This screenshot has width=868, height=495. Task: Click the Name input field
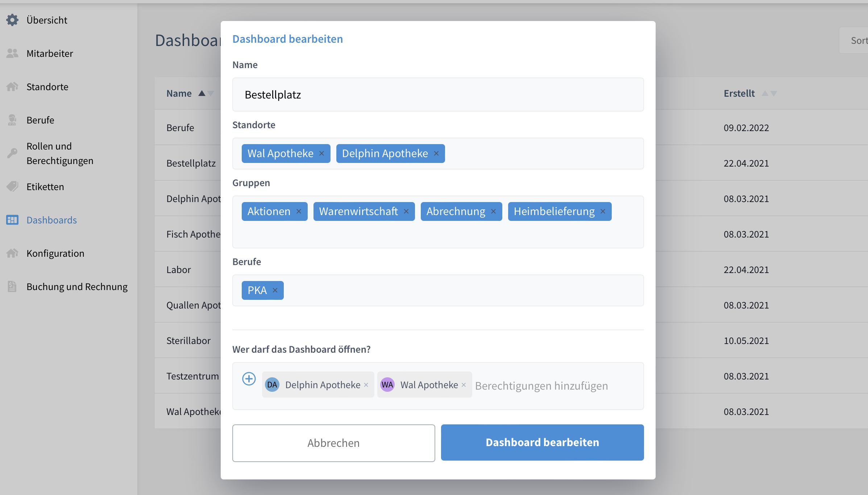pos(438,94)
